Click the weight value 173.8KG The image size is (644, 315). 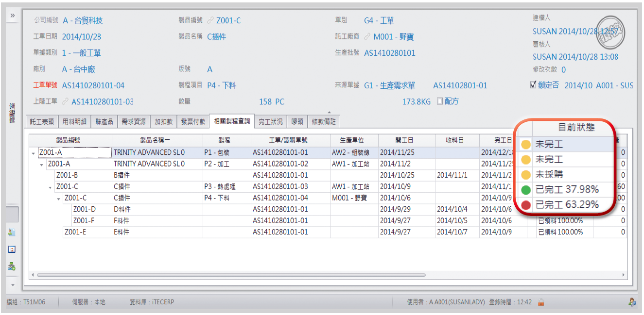tap(417, 101)
